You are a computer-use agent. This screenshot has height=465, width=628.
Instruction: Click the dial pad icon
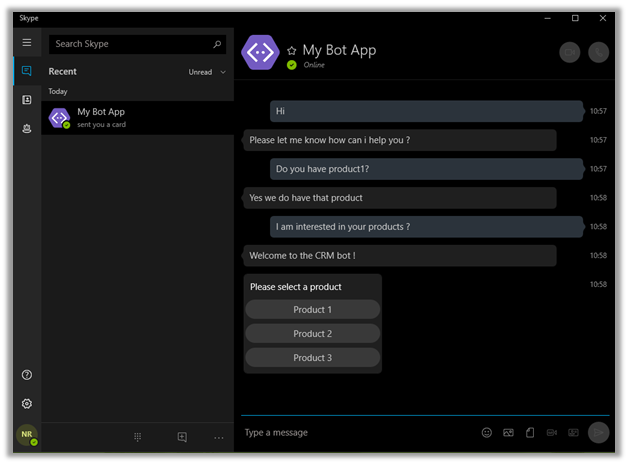138,437
